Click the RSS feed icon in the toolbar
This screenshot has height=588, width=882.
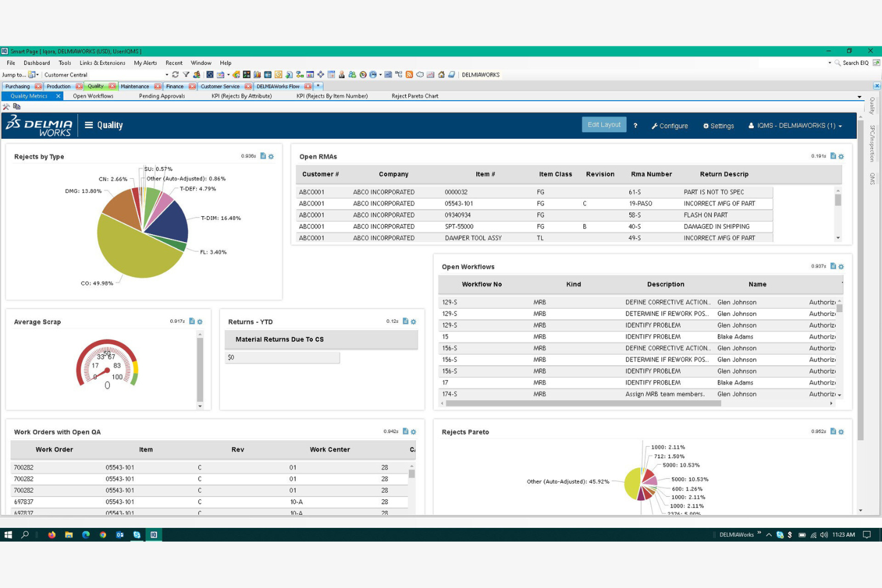tap(410, 74)
